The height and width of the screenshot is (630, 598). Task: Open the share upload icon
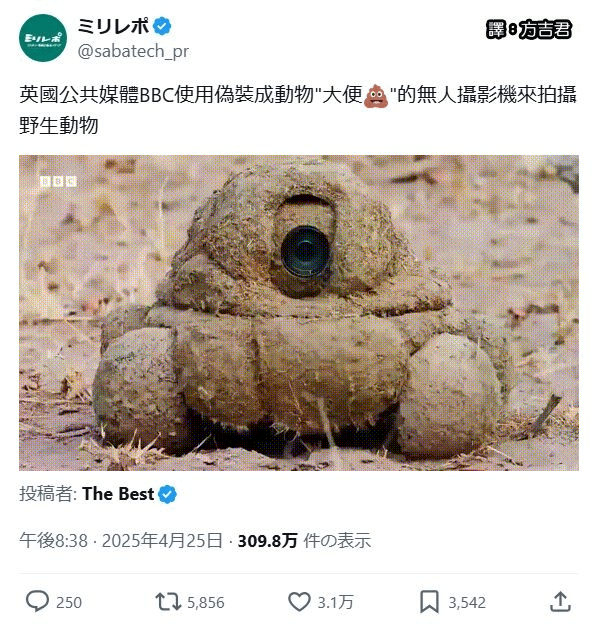(560, 601)
